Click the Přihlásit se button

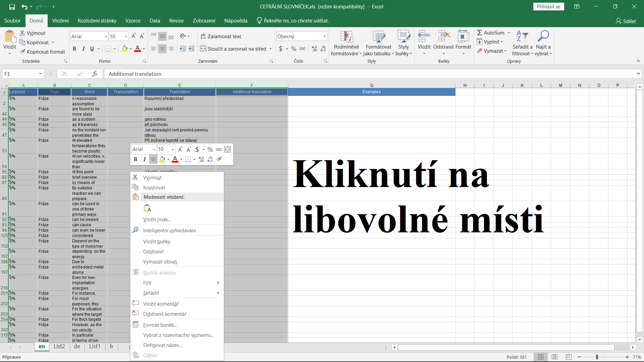(548, 7)
